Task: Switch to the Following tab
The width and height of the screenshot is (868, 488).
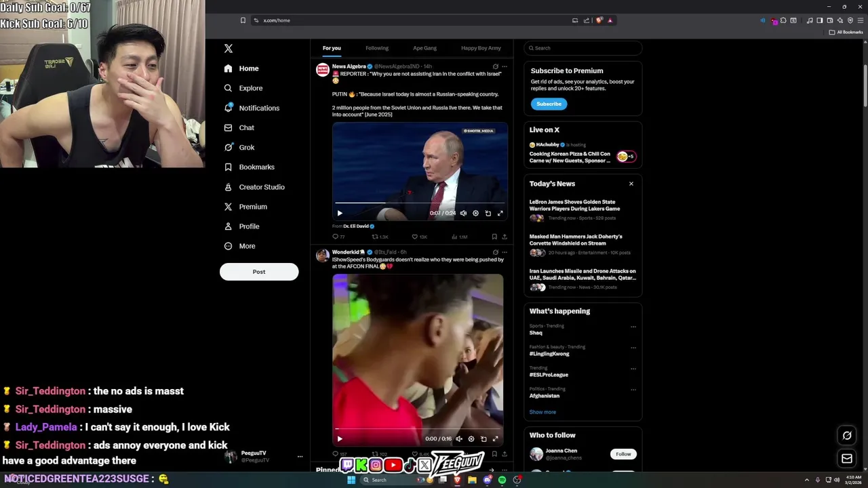Action: (x=377, y=48)
